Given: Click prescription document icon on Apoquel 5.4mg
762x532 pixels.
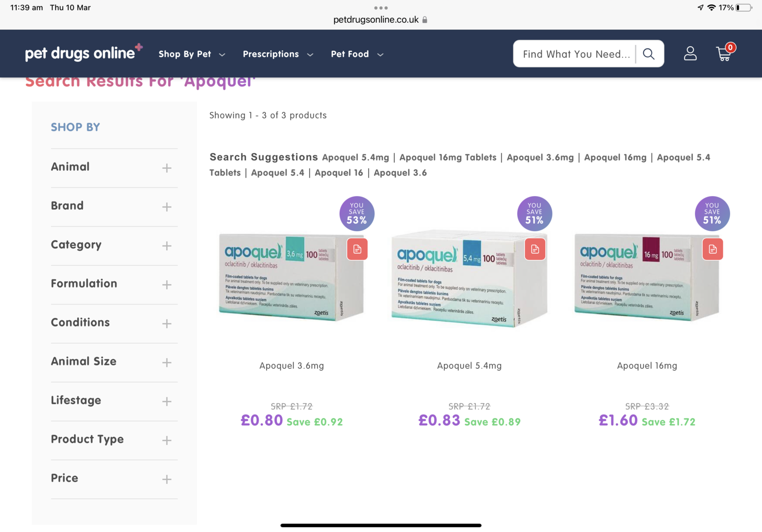Looking at the screenshot, I should click(x=535, y=249).
